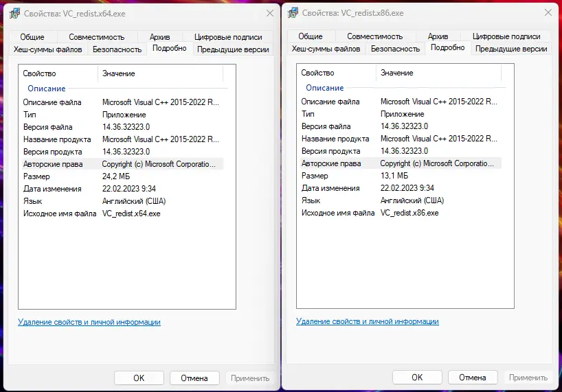Switch to Безопасность tab in x86 window
Viewport: 562px width, 392px height.
pyautogui.click(x=395, y=49)
